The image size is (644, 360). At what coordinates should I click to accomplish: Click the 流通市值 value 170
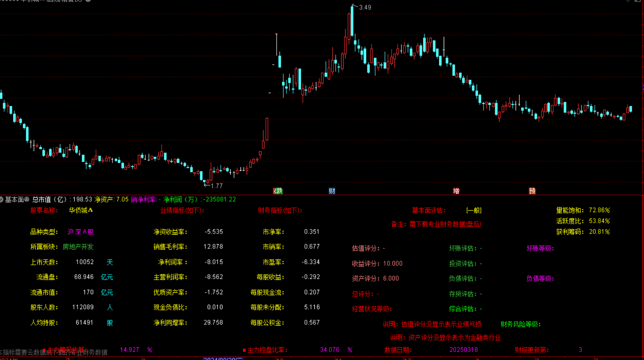88,292
